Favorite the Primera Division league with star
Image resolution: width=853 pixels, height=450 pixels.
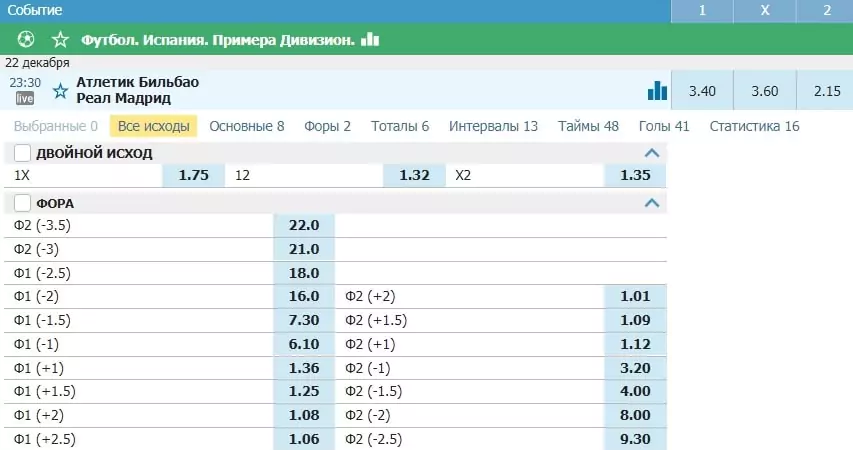[x=60, y=39]
